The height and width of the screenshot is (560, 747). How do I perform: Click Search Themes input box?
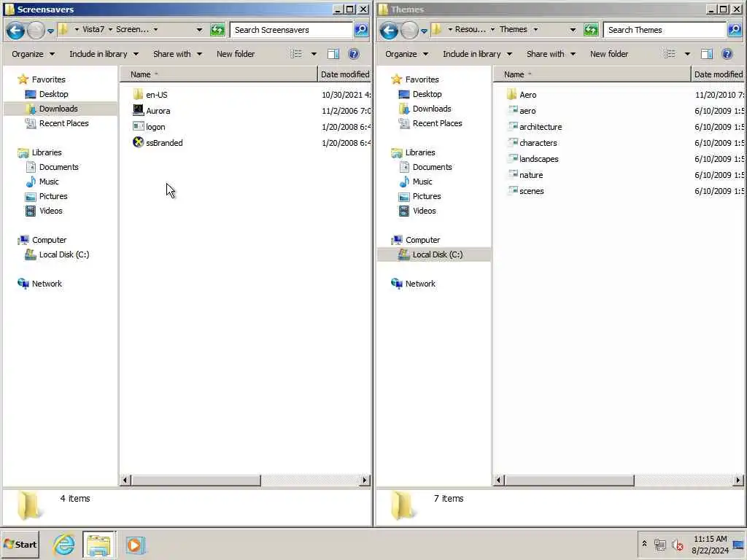[665, 29]
